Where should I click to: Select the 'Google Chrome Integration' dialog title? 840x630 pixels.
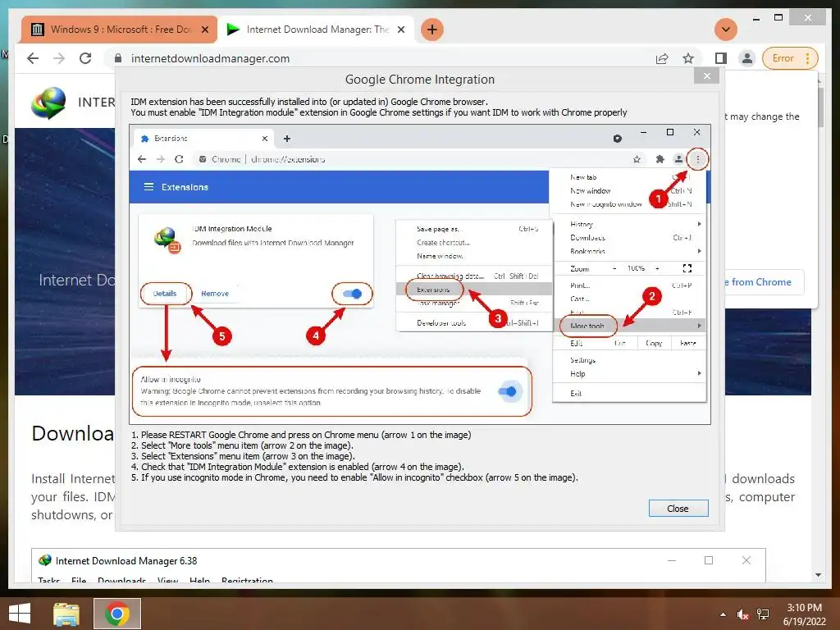[x=419, y=80]
